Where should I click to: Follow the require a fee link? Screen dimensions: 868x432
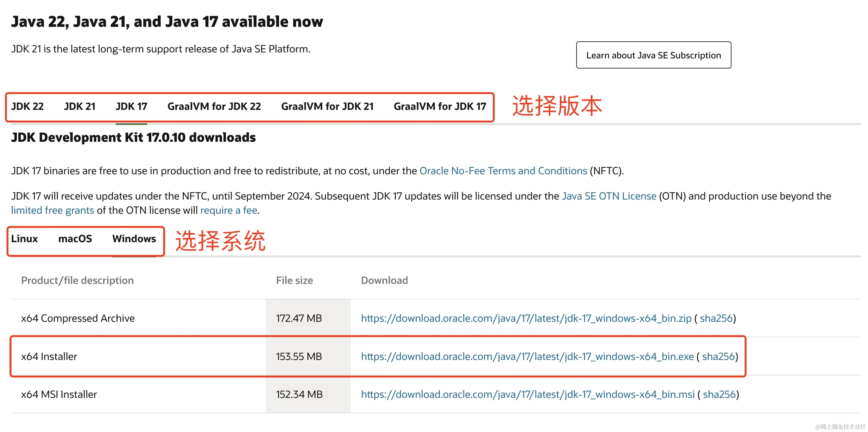229,210
